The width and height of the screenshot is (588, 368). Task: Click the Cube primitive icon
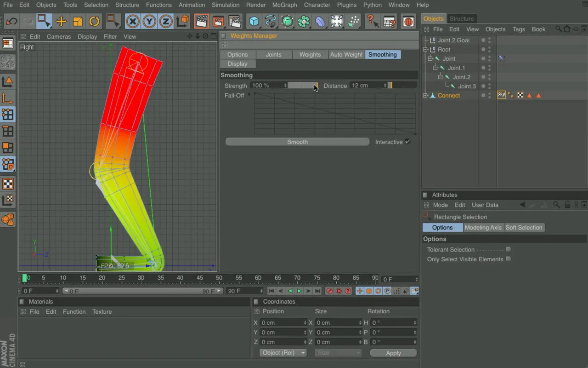[254, 21]
